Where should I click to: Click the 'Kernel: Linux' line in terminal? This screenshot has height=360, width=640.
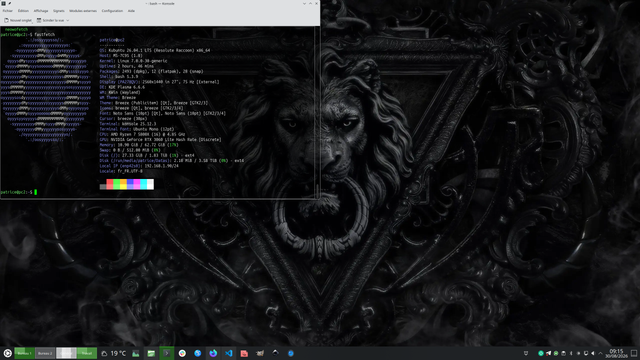(133, 61)
